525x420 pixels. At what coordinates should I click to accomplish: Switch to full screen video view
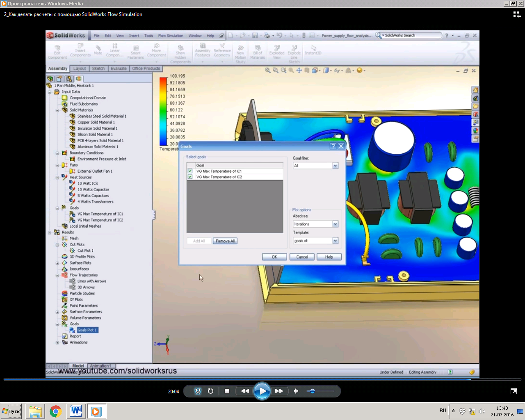[514, 391]
